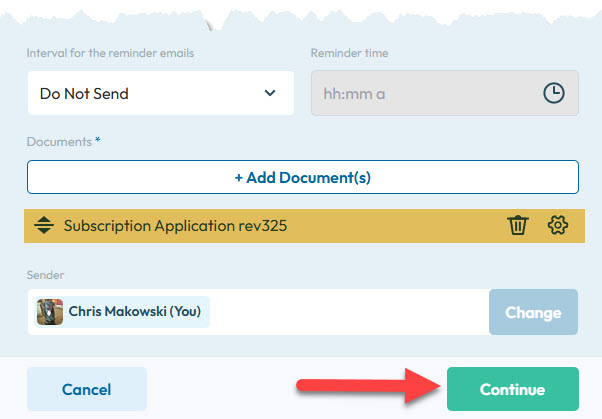The image size is (602, 419).
Task: Click the required asterisk beside Documents
Action: pos(98,142)
